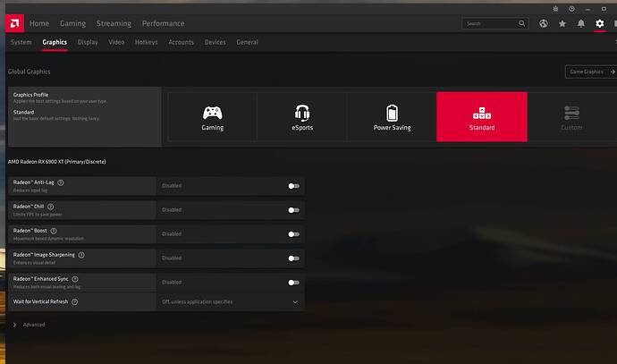Enable Radeon Boost toggle
617x364 pixels.
click(293, 234)
